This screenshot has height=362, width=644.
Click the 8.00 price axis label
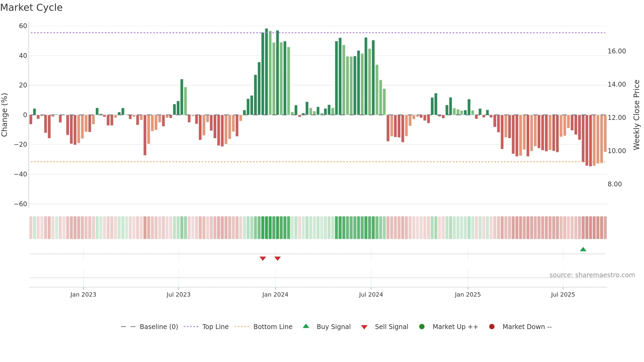615,184
